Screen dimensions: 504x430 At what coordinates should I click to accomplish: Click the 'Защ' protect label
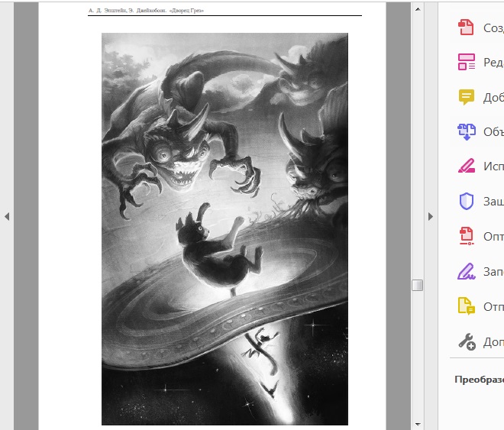click(493, 202)
